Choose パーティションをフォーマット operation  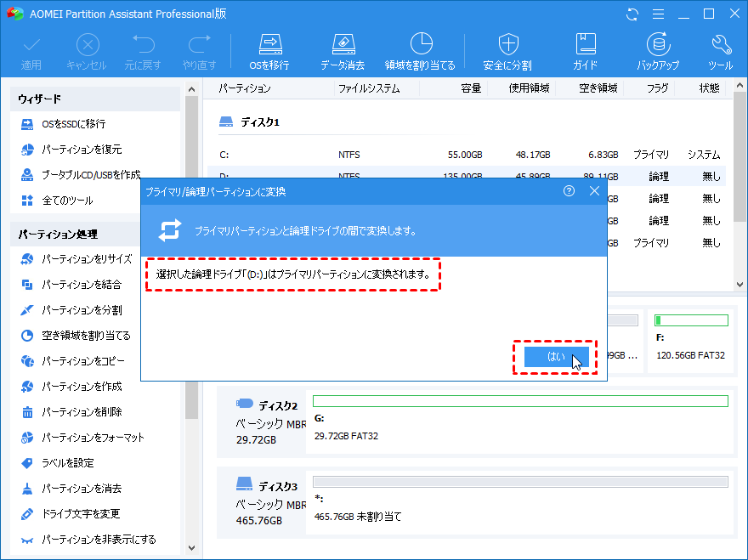[x=93, y=438]
